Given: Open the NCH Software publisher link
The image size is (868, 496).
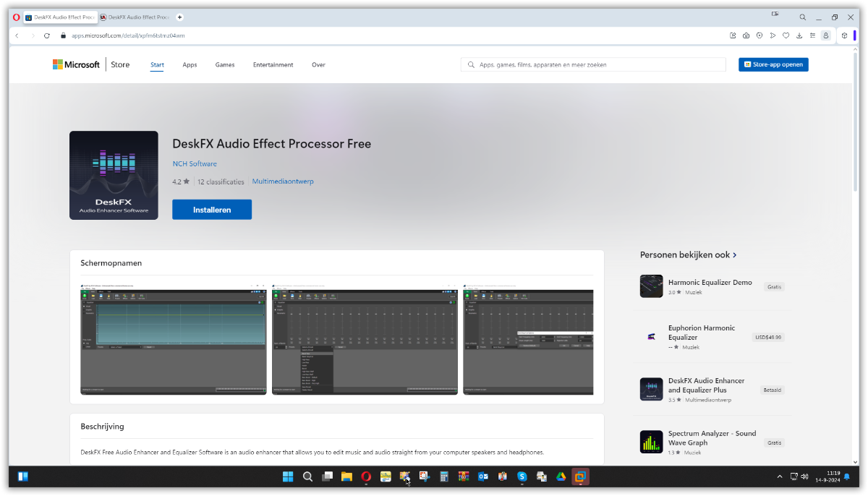Looking at the screenshot, I should [x=195, y=163].
